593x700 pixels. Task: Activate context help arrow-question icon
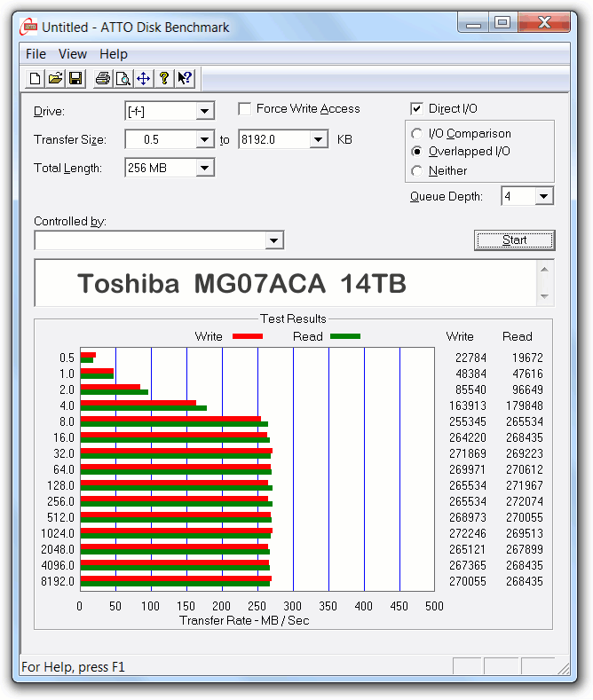point(185,79)
